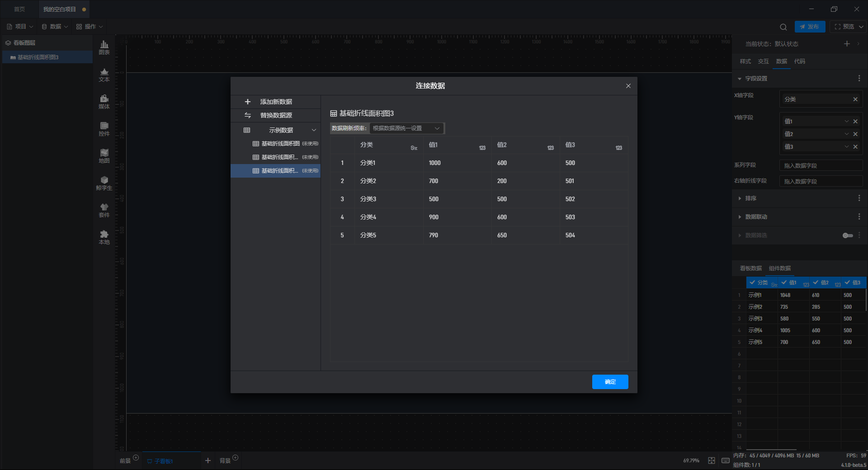Remove the 值1 Y-axis field

coord(855,122)
